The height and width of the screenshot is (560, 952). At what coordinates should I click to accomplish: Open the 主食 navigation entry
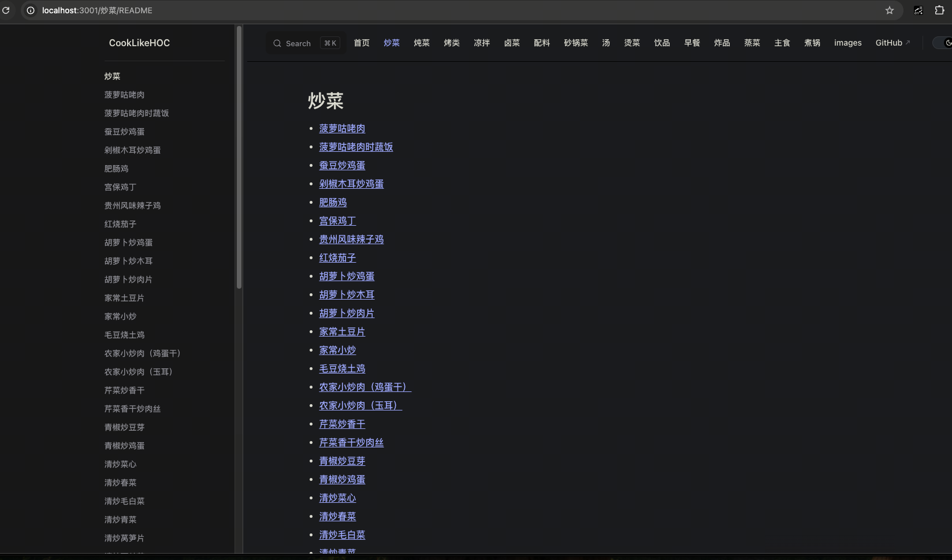click(x=782, y=43)
